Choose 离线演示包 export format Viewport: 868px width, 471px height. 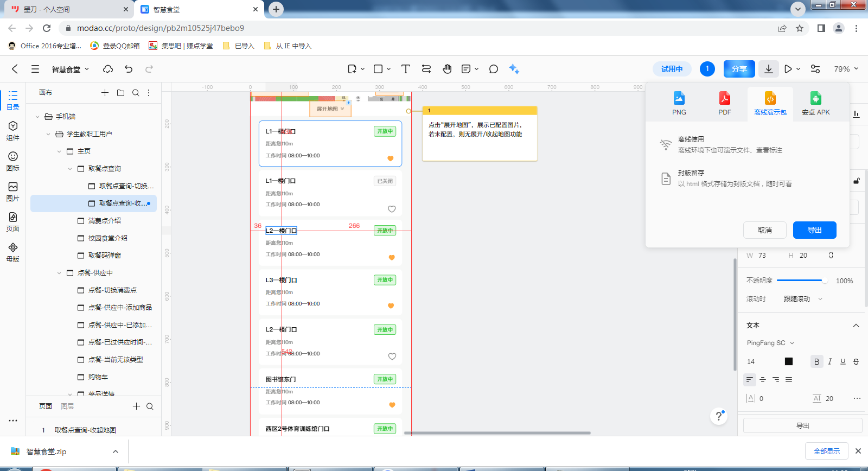click(x=770, y=103)
